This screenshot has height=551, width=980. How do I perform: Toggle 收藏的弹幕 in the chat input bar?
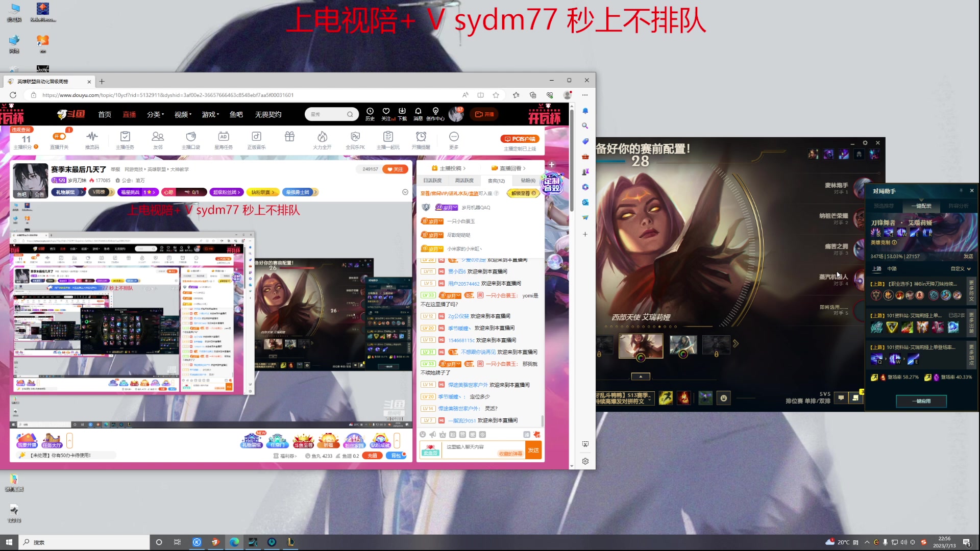(x=511, y=453)
